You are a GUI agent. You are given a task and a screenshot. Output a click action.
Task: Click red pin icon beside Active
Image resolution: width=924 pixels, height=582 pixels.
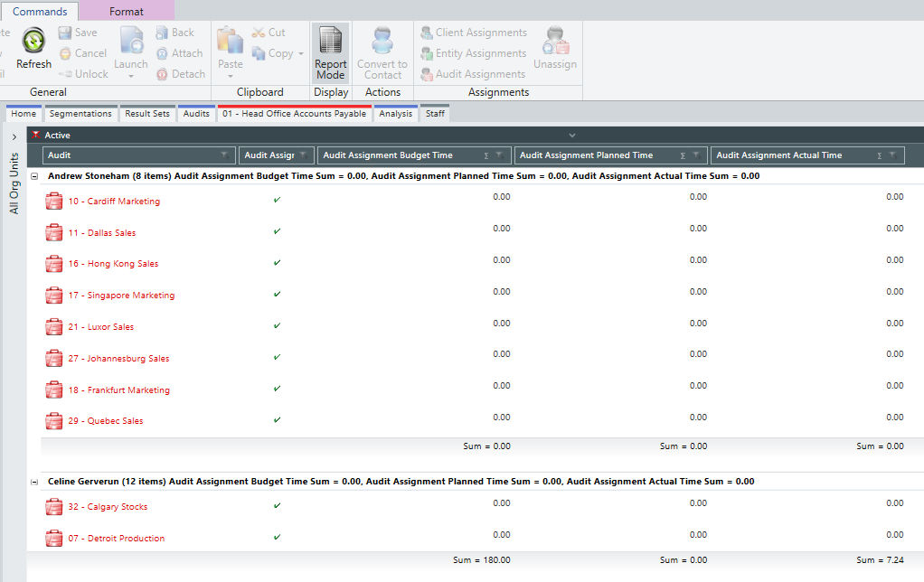(36, 135)
